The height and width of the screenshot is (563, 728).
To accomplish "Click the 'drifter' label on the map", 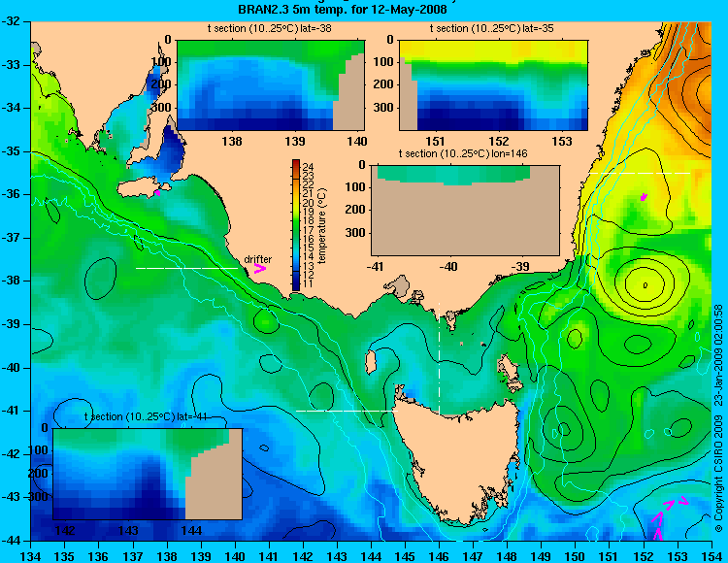I will pos(257,259).
